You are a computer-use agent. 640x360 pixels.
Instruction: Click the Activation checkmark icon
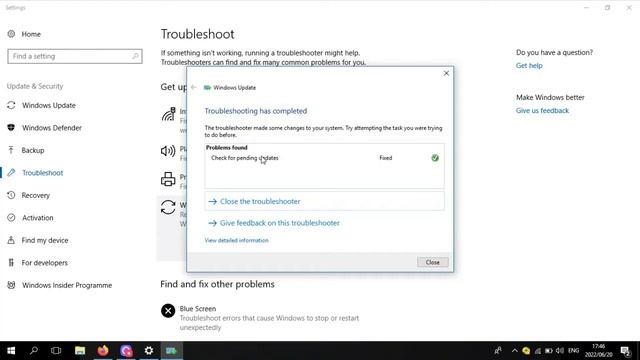(11, 218)
